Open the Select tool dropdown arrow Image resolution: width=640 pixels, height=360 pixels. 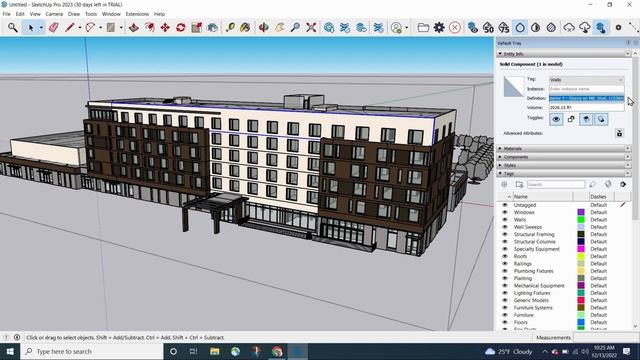coord(41,28)
